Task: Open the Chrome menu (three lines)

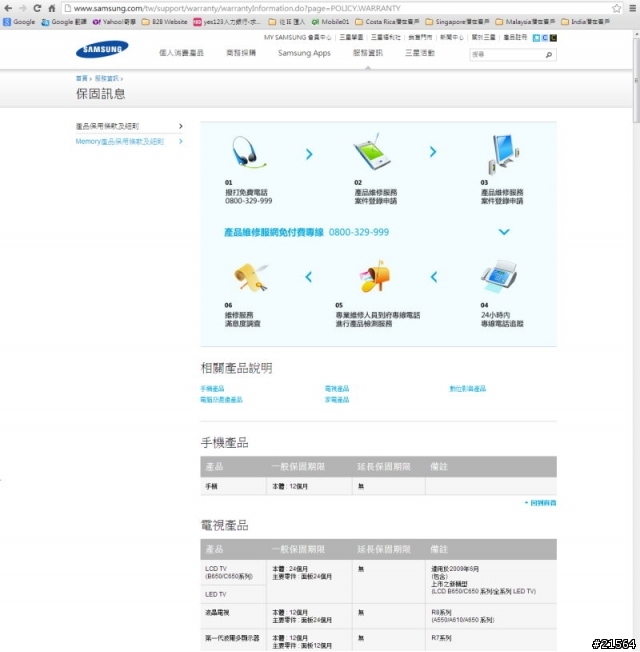Action: pos(633,8)
